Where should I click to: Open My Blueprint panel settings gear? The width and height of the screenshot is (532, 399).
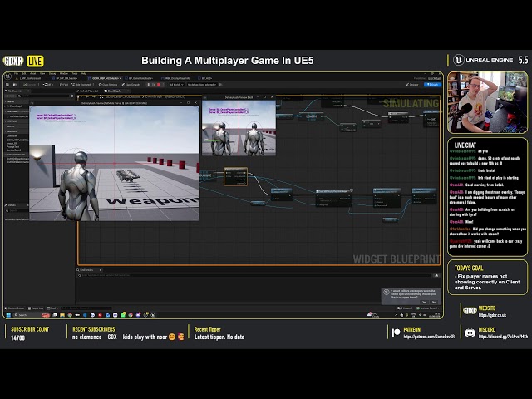tap(72, 96)
